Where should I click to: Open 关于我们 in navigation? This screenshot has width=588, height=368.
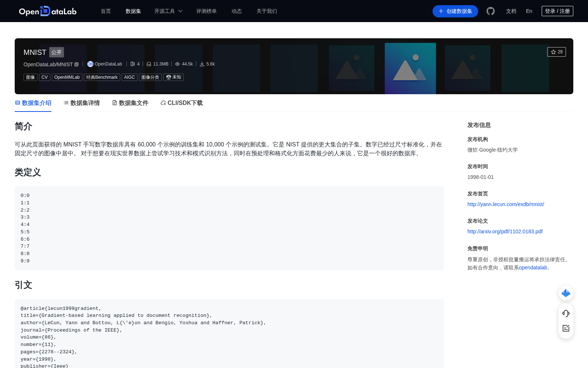tap(267, 11)
